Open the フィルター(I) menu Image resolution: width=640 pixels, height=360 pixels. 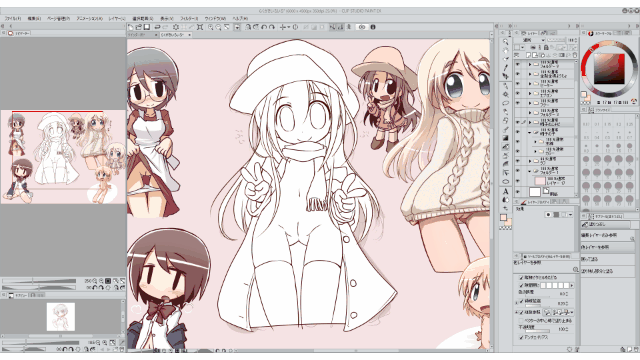(189, 18)
